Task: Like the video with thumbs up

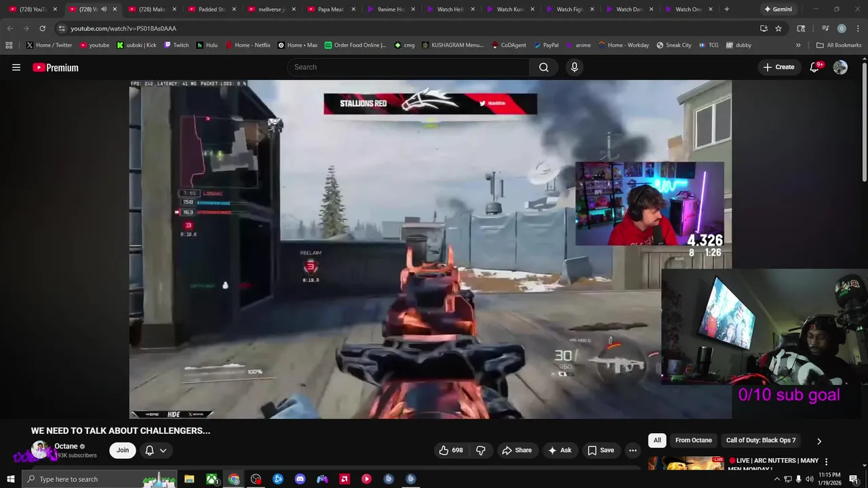Action: tap(452, 450)
